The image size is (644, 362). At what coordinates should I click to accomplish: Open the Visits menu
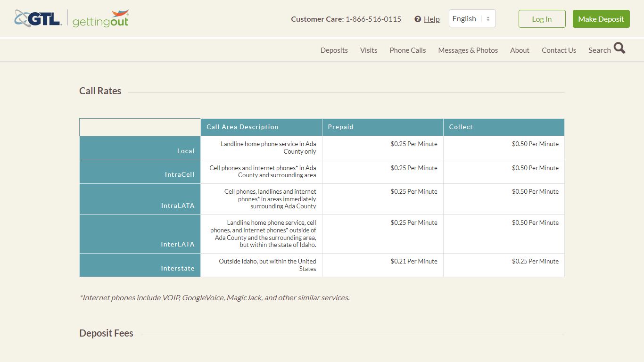369,50
